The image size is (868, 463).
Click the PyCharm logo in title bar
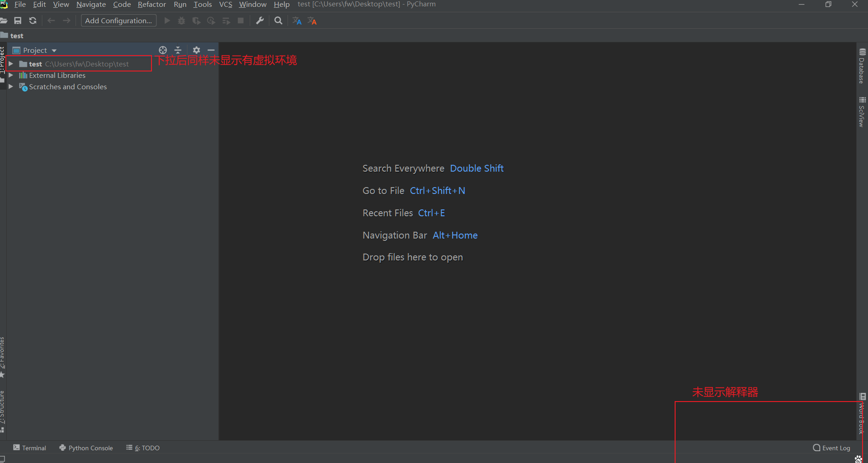(4, 5)
